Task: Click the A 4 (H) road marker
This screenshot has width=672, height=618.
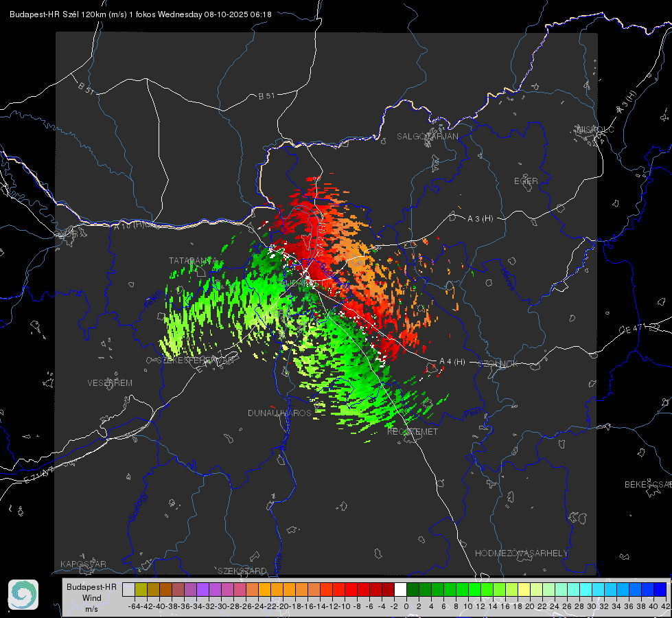Action: coord(452,362)
